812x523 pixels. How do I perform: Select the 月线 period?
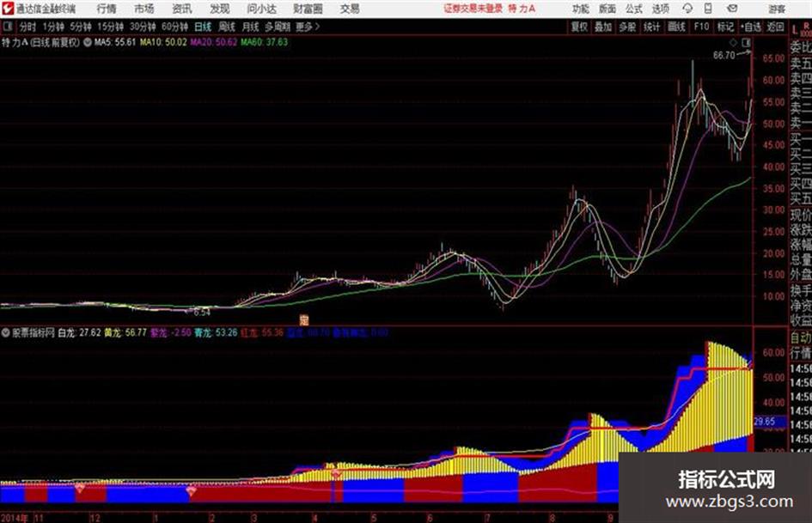(251, 27)
